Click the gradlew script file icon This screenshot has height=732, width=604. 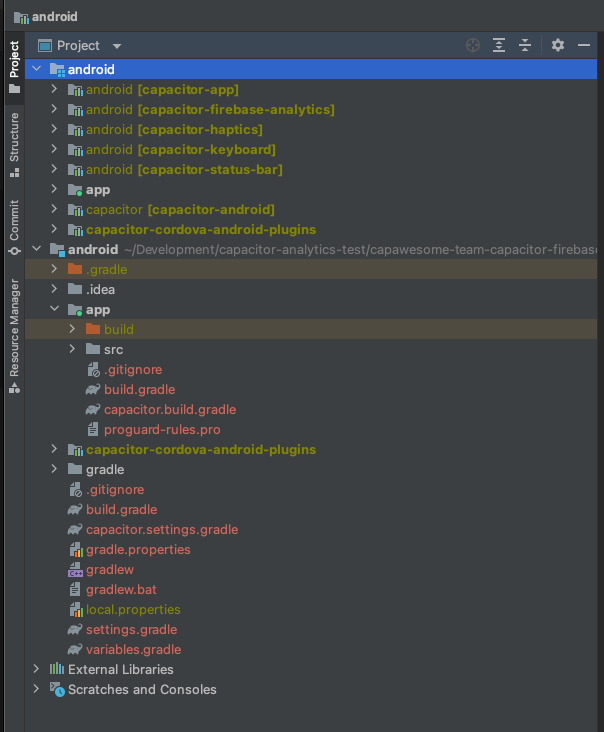[x=75, y=570]
